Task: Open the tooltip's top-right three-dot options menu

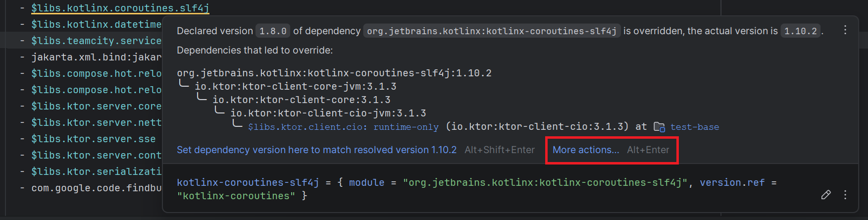Action: pyautogui.click(x=845, y=30)
